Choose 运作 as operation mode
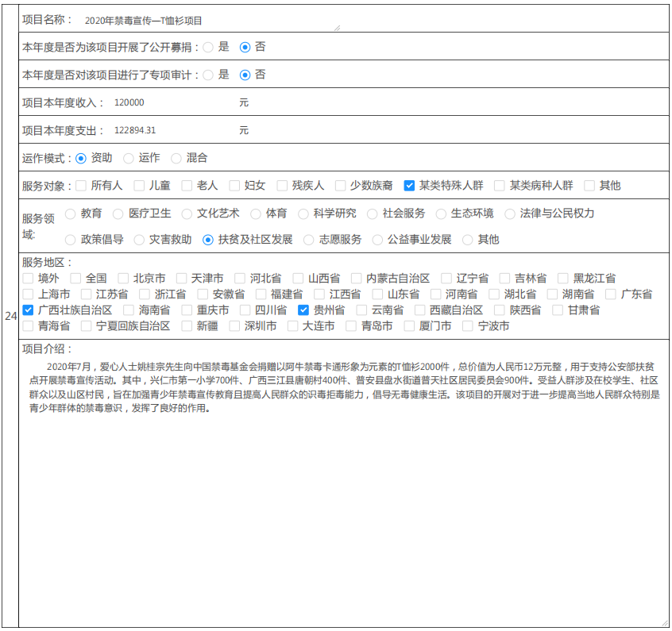The height and width of the screenshot is (631, 672). pos(129,158)
